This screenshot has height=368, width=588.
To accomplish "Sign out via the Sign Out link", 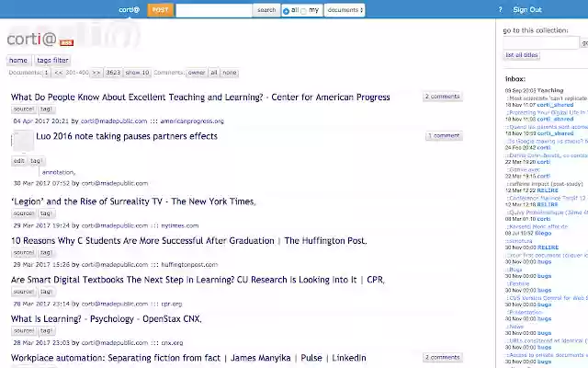I will [527, 10].
